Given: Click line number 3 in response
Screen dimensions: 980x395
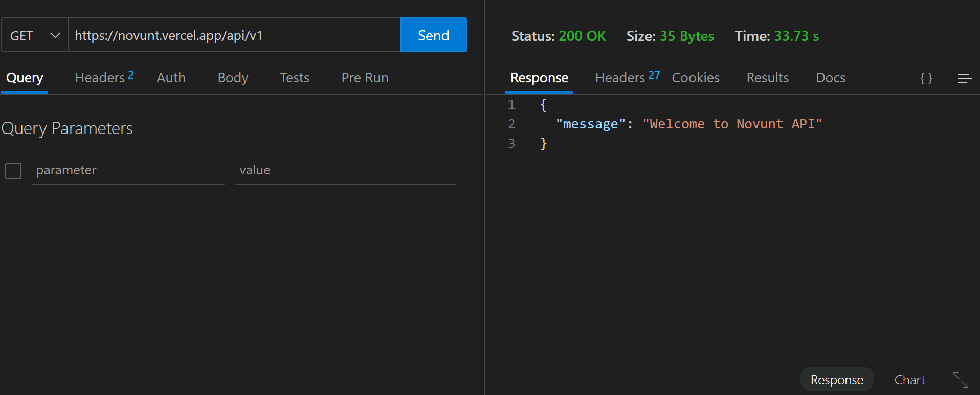Looking at the screenshot, I should [511, 144].
